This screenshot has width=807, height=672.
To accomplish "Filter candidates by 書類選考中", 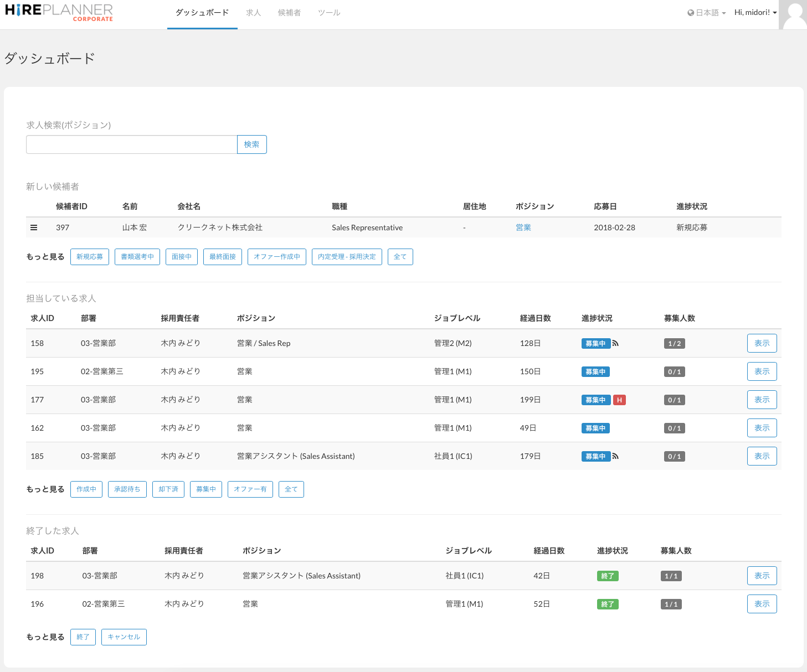I will tap(137, 257).
